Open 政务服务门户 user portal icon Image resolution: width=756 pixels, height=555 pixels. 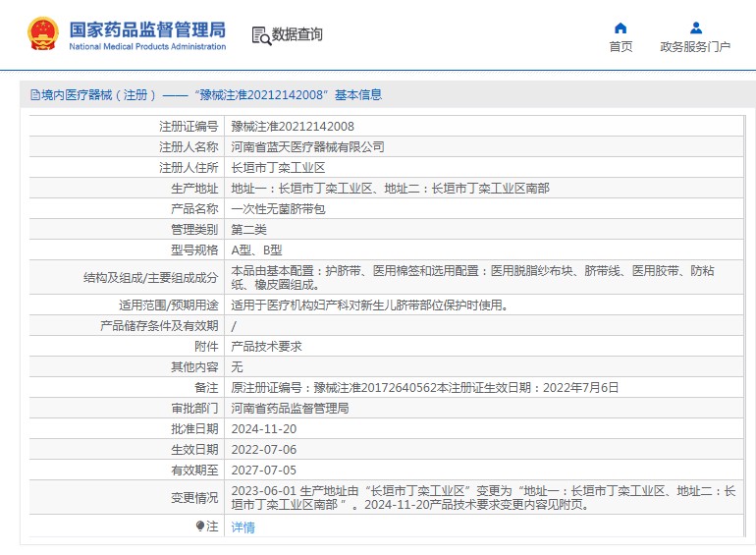(x=696, y=28)
